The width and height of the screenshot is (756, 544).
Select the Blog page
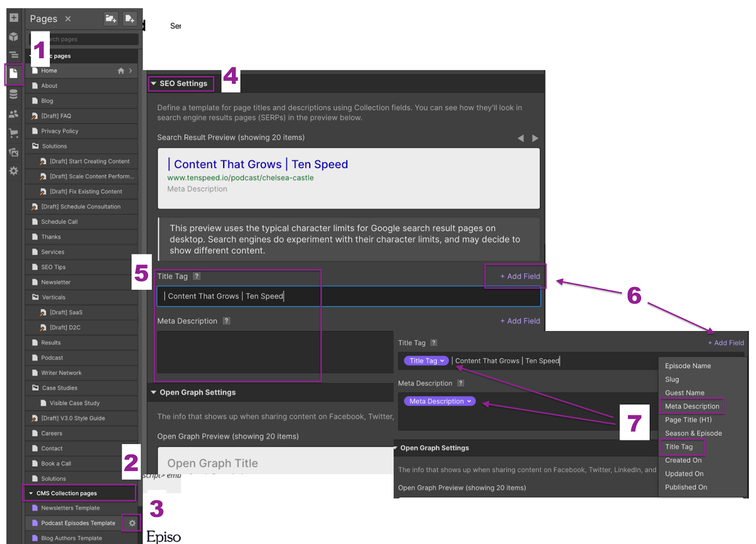(x=81, y=101)
